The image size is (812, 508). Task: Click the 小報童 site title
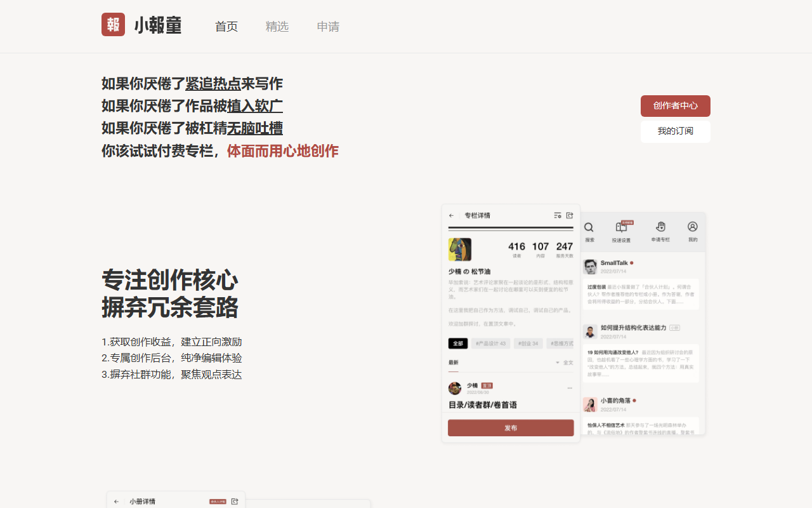158,25
